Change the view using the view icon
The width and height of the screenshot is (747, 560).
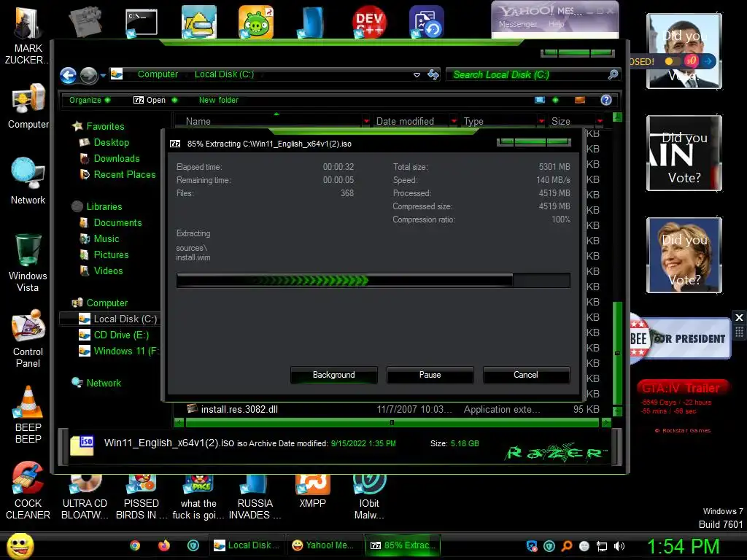[x=540, y=100]
